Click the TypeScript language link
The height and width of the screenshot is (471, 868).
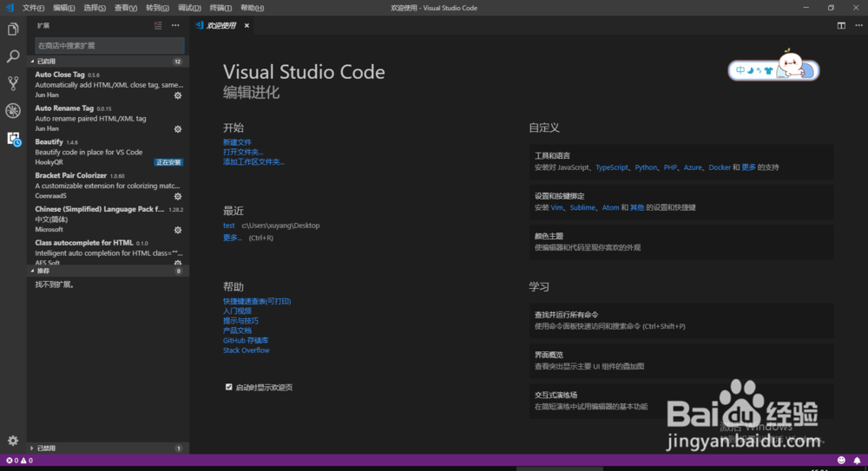(612, 167)
